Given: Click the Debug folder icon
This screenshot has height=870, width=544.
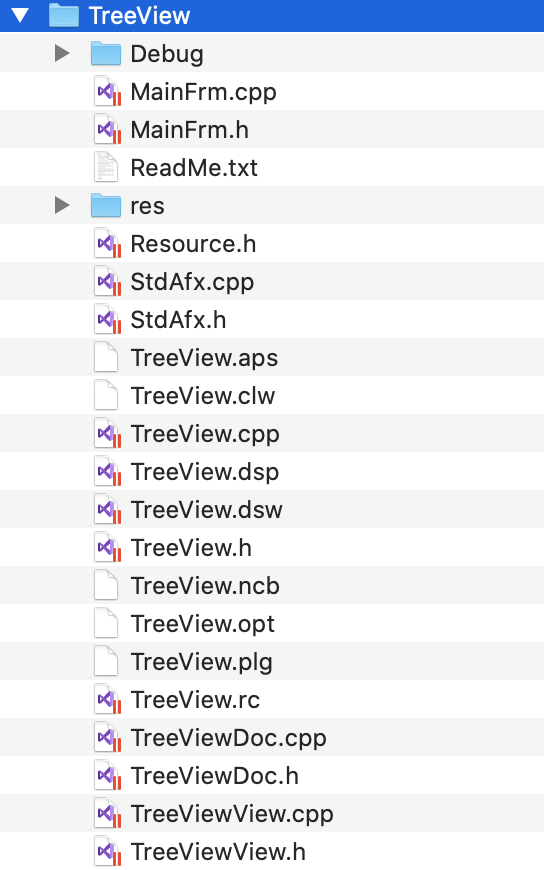Looking at the screenshot, I should coord(106,54).
